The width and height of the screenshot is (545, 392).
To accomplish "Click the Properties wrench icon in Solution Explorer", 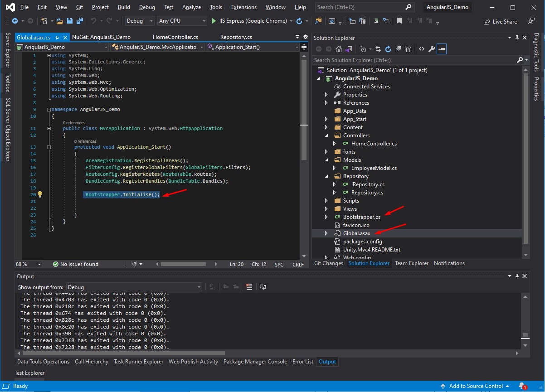I will (431, 48).
